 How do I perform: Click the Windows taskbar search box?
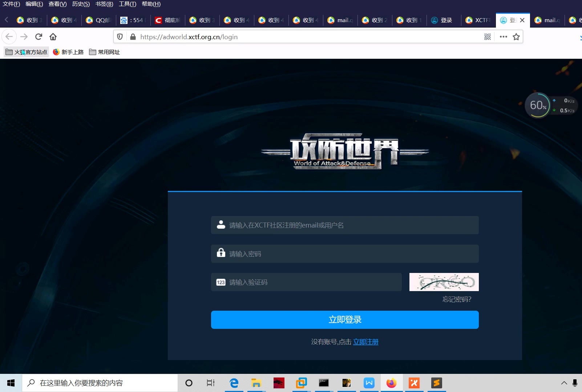click(100, 383)
